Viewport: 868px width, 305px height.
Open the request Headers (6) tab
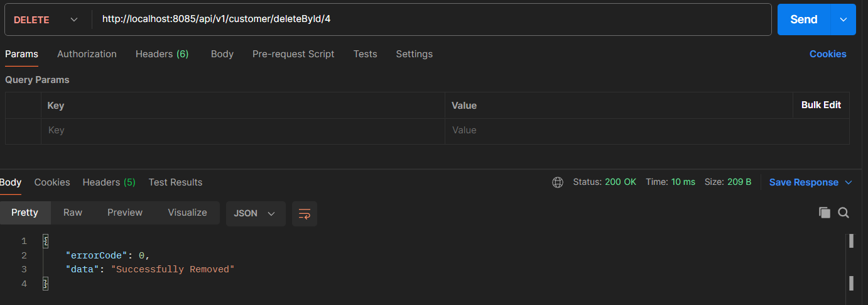(x=162, y=54)
